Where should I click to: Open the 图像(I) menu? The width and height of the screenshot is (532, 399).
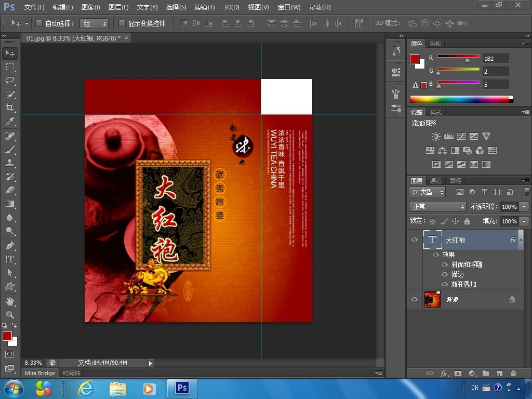pyautogui.click(x=90, y=7)
